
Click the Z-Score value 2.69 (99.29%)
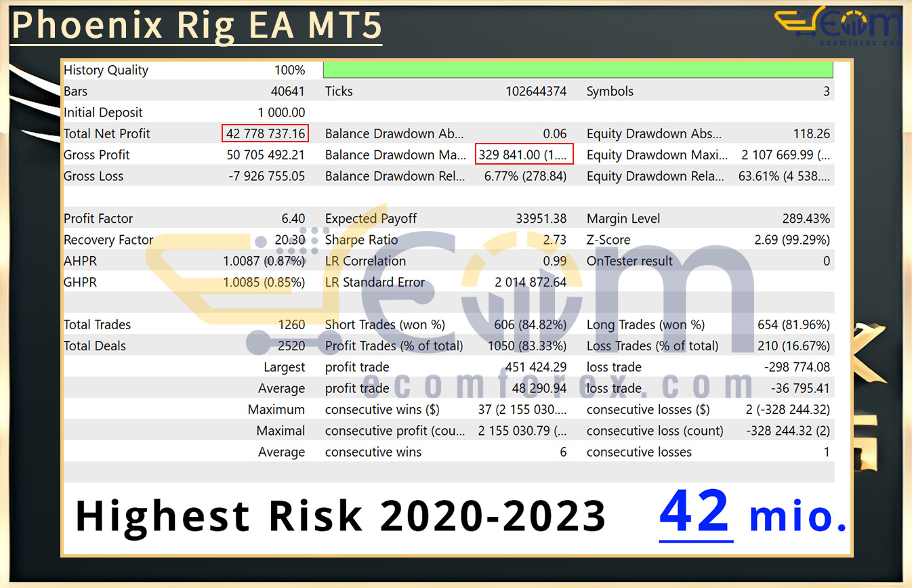[x=791, y=240]
